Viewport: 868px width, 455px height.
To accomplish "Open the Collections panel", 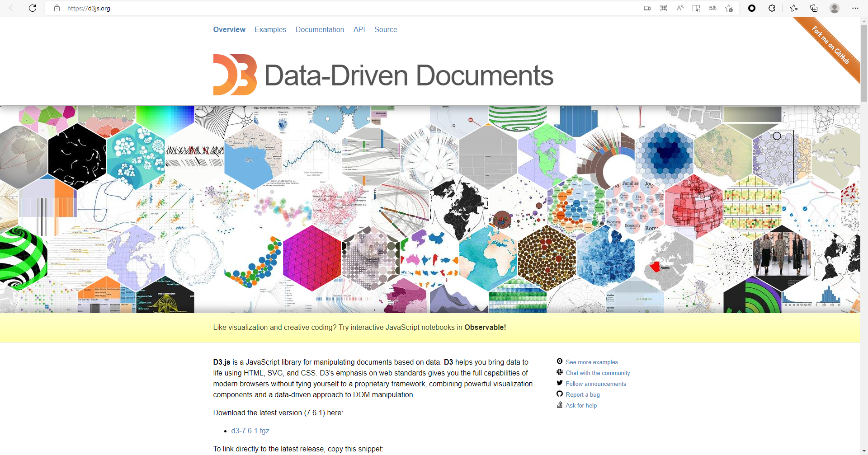I will tap(814, 8).
